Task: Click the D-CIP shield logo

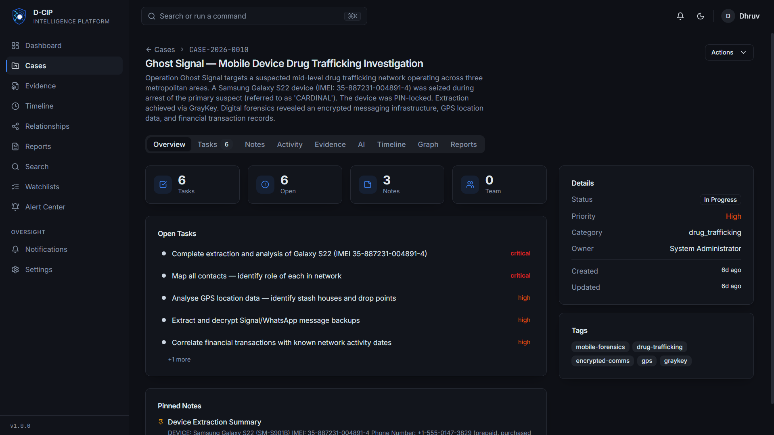Action: 19,16
